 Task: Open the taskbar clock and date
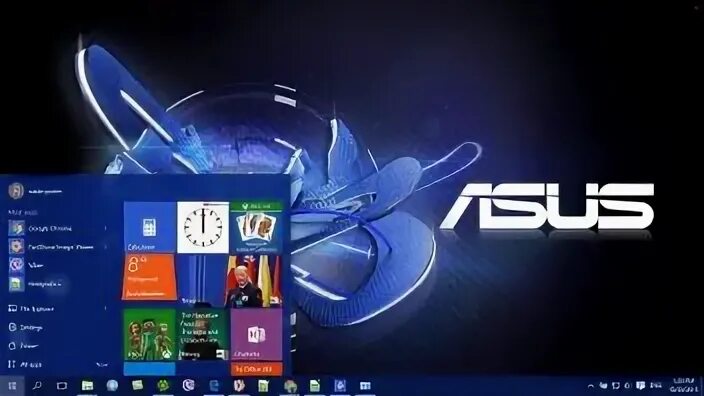[x=684, y=385]
